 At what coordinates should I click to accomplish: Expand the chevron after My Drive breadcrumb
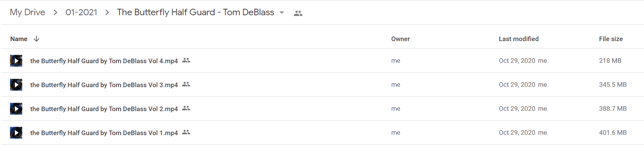[55, 13]
